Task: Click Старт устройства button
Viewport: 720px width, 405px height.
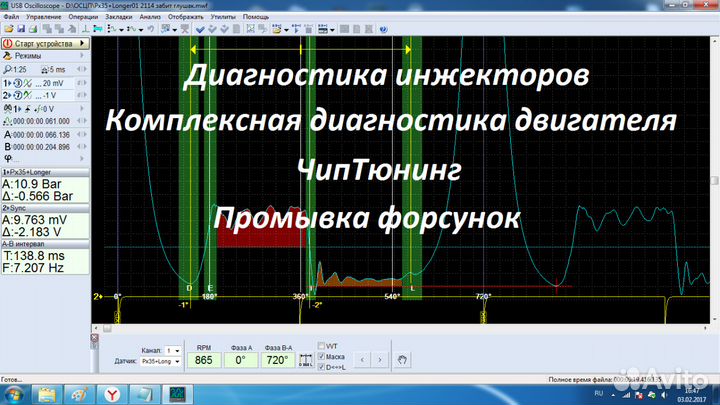Action: (x=45, y=44)
